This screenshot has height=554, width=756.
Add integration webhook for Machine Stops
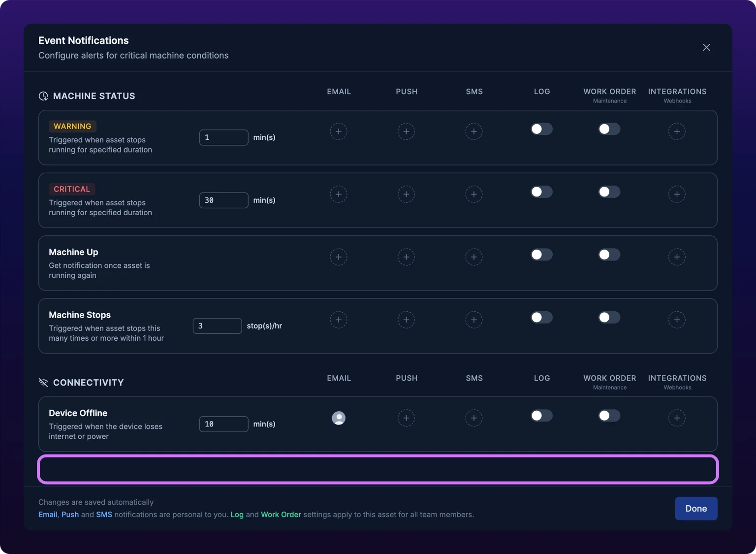[x=677, y=320]
